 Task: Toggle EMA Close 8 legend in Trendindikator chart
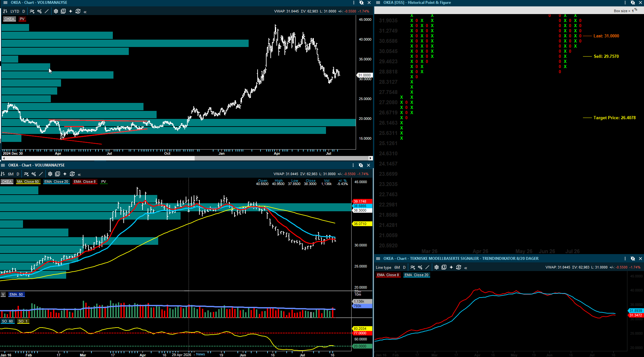point(388,275)
